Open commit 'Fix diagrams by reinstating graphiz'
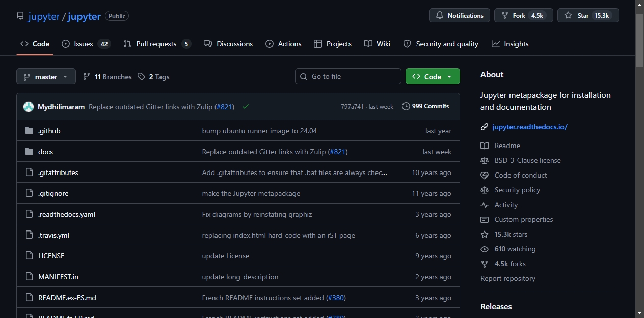The width and height of the screenshot is (644, 318). pyautogui.click(x=257, y=214)
